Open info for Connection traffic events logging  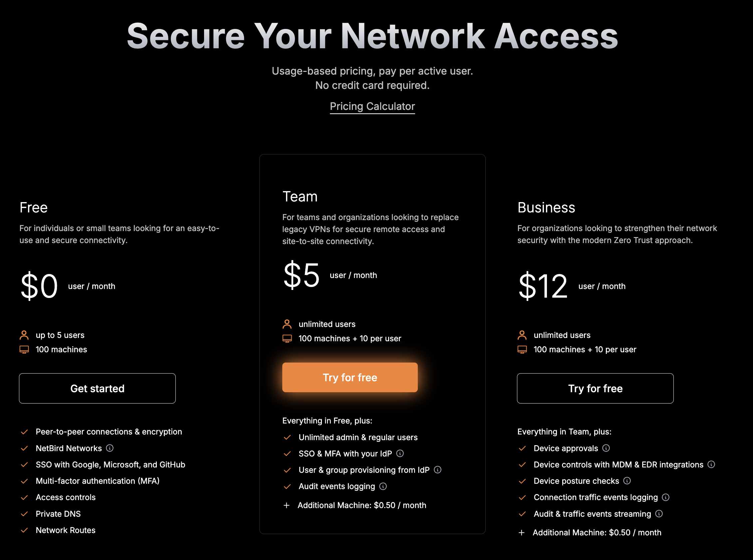(x=666, y=497)
